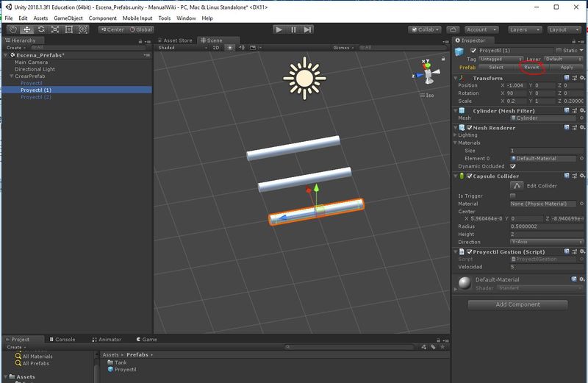Viewport: 588px width, 383px height.
Task: Open object picker for Element 0 material
Action: pyautogui.click(x=581, y=159)
